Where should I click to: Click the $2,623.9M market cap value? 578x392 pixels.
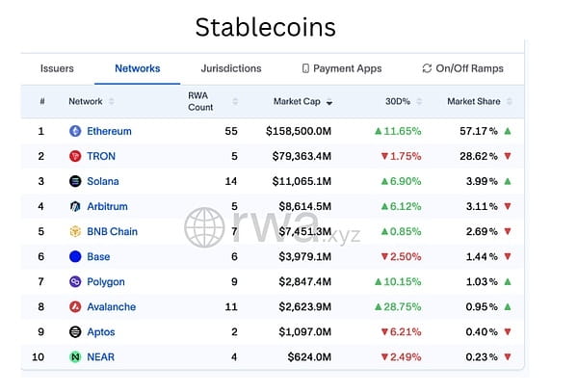(x=304, y=307)
